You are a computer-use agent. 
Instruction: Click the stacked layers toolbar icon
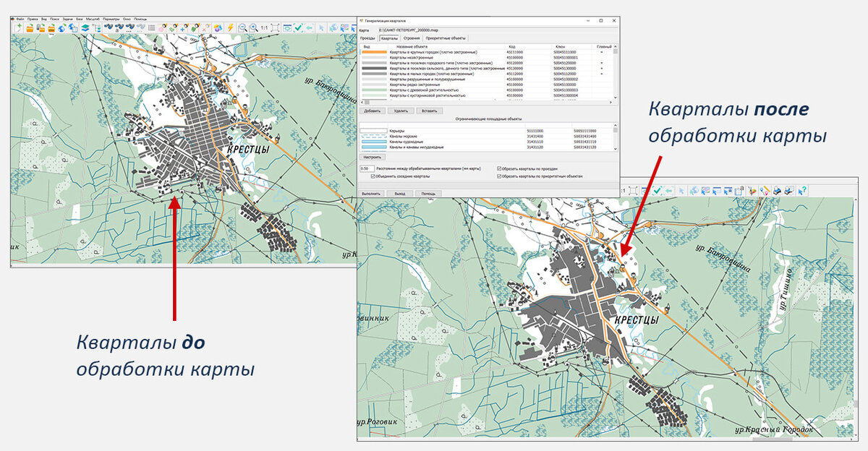tap(85, 27)
